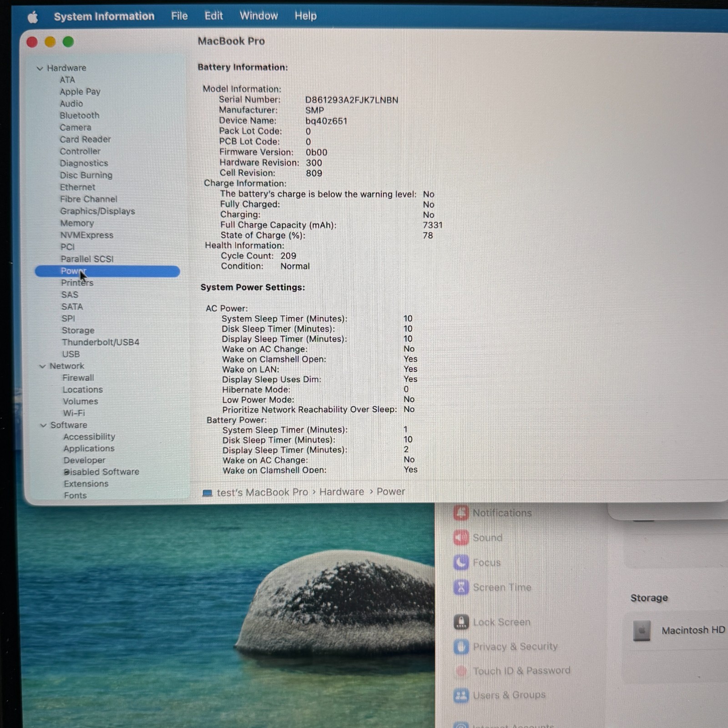This screenshot has width=728, height=728.
Task: Click Full Charge Capacity value 7331
Action: coord(433,225)
